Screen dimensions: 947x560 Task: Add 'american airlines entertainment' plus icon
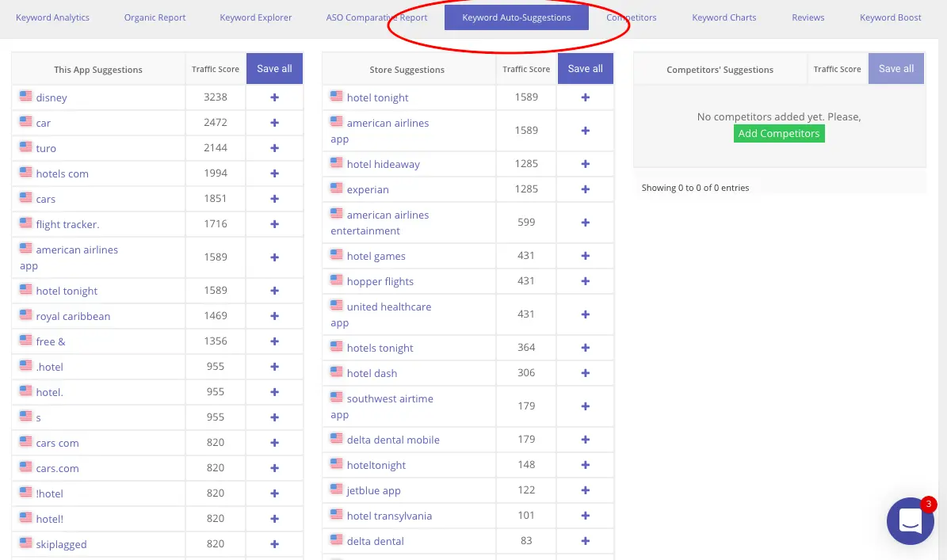(x=585, y=222)
